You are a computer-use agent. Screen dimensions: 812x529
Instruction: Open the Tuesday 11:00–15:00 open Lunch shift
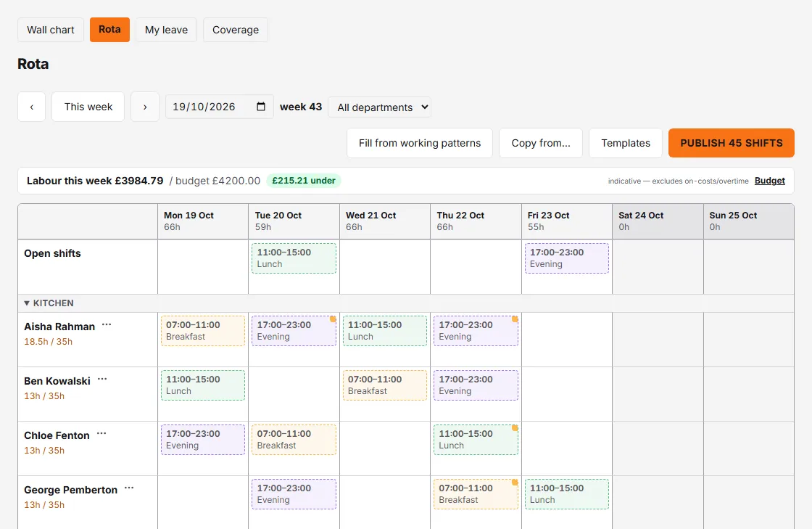[x=294, y=258]
